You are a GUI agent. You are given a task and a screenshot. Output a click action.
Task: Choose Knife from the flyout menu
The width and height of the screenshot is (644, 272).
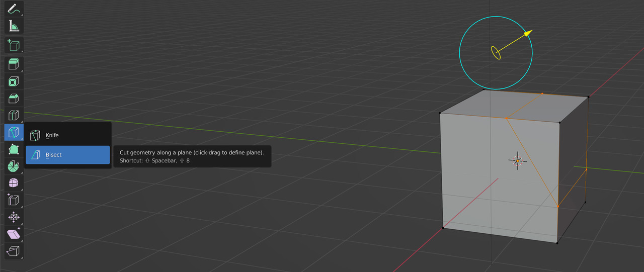[67, 135]
